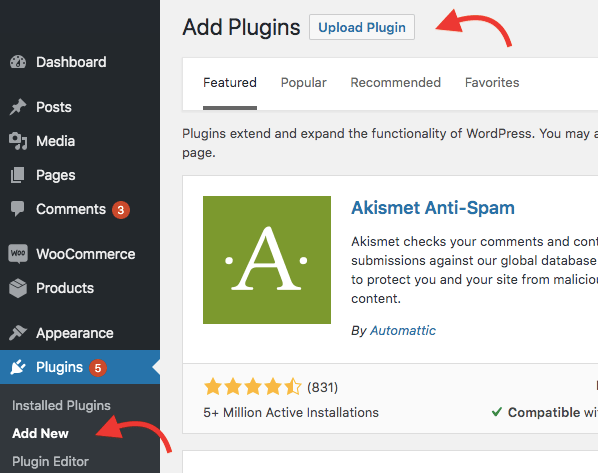
Task: Click the Akismet green logo thumbnail
Action: click(x=267, y=260)
